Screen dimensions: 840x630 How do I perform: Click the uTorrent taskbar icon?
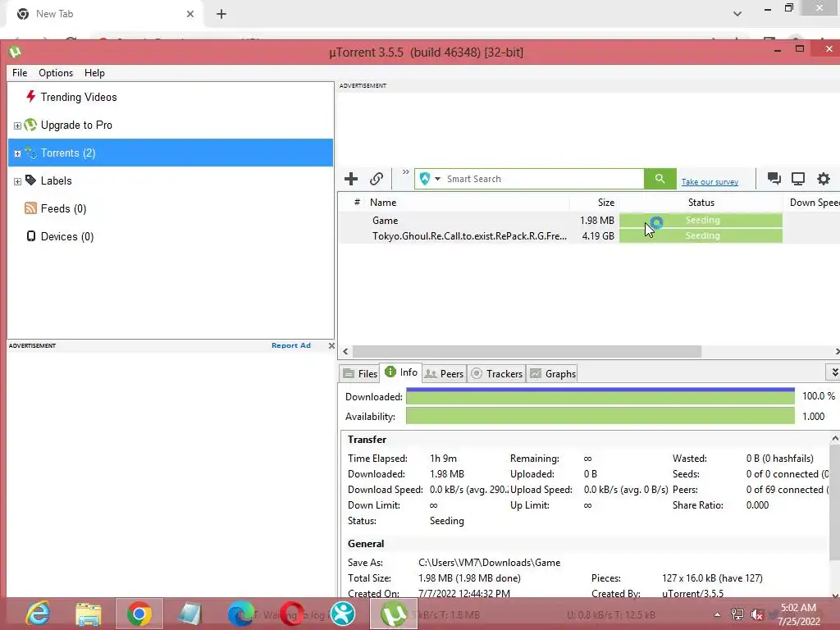pyautogui.click(x=394, y=614)
